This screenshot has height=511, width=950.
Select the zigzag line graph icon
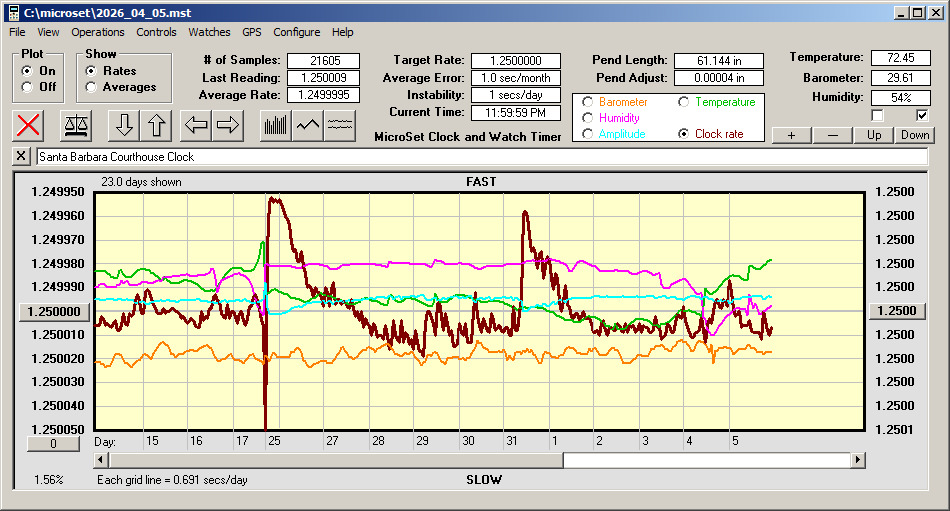click(308, 126)
